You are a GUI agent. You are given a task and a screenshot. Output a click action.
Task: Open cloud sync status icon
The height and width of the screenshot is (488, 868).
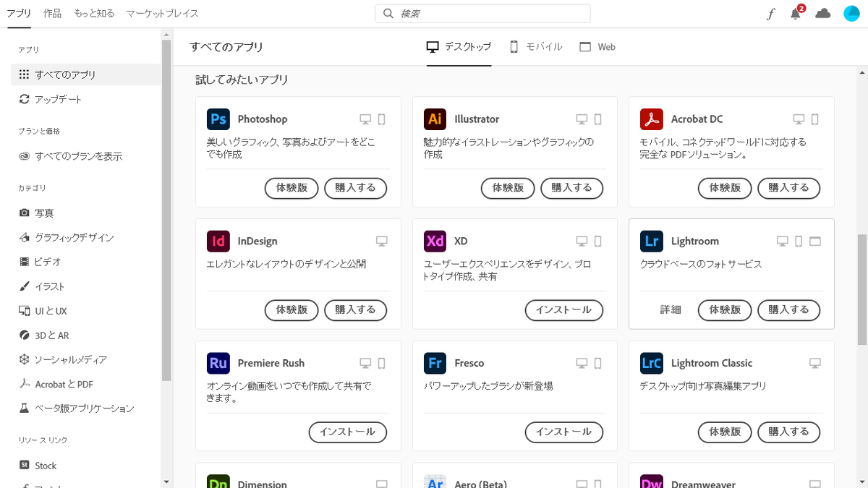[x=822, y=14]
